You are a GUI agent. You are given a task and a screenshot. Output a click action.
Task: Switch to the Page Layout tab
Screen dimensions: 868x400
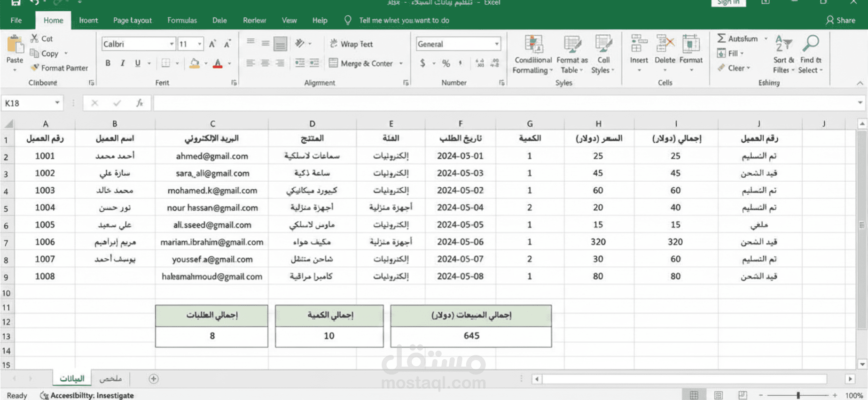click(x=133, y=20)
